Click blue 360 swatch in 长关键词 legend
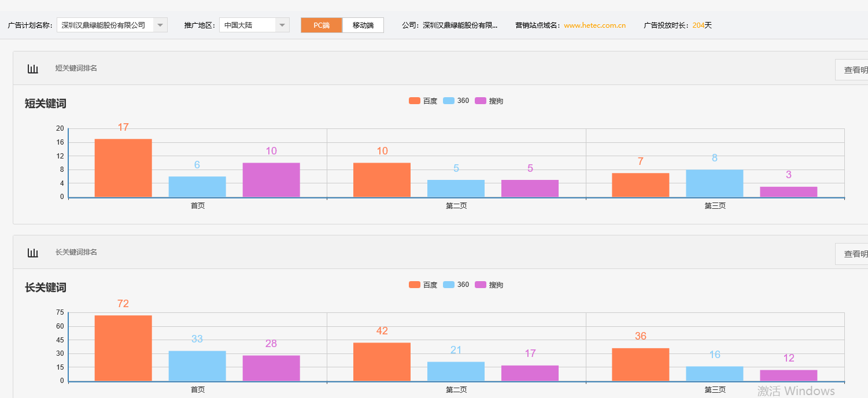 [x=449, y=285]
